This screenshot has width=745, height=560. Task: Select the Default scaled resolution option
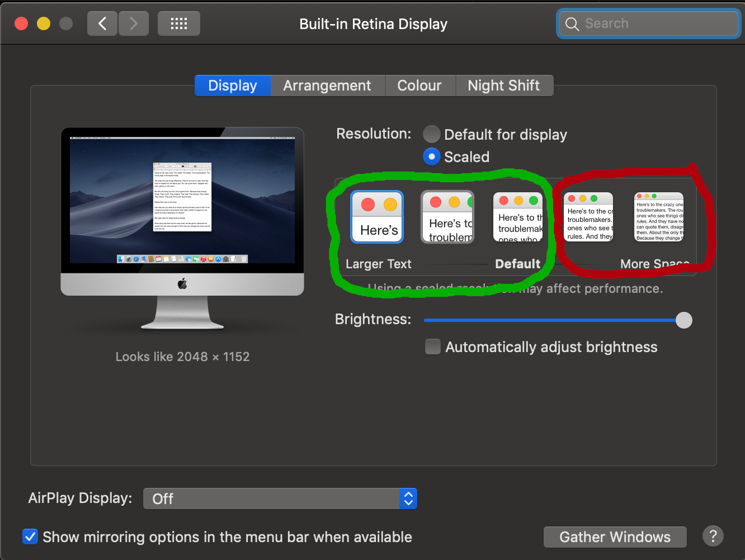517,217
